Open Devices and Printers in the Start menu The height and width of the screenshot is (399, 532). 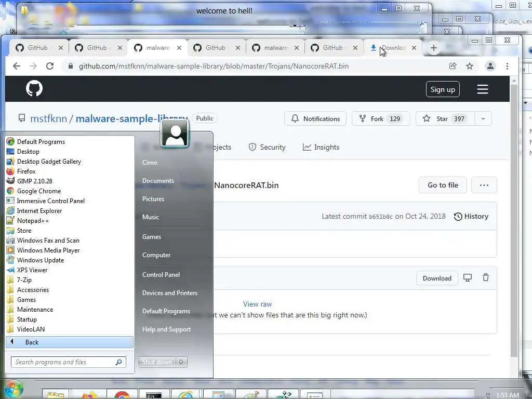tap(170, 293)
